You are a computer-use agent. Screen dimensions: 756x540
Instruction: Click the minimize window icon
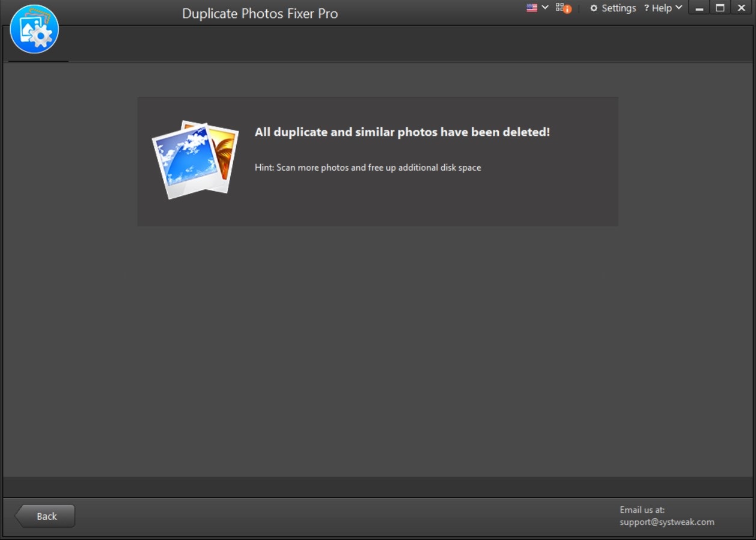[x=699, y=8]
